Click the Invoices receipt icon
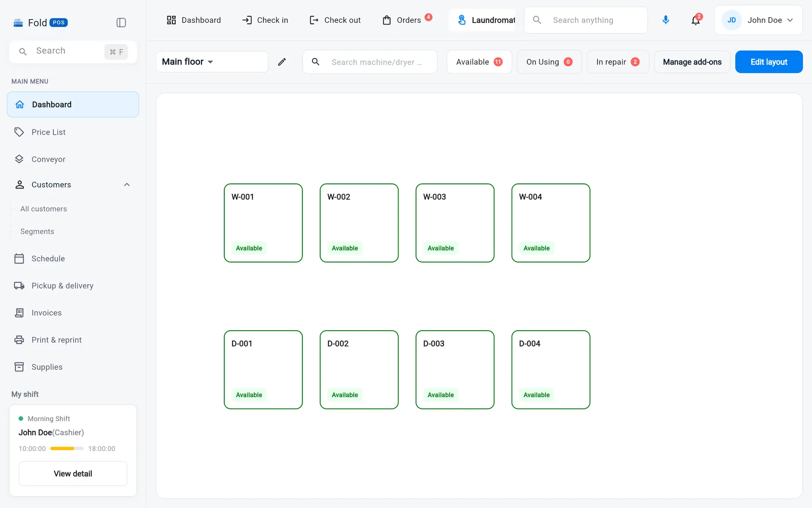The width and height of the screenshot is (812, 508). (19, 313)
